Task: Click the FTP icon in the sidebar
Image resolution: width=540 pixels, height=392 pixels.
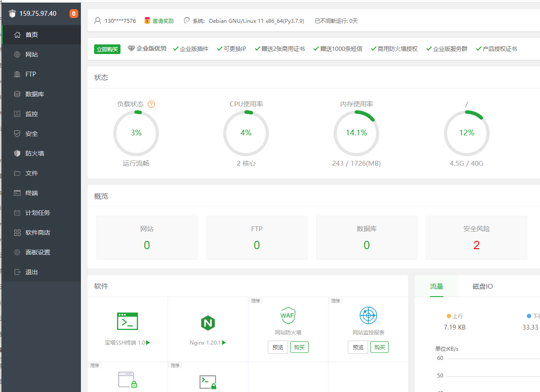Action: [17, 74]
